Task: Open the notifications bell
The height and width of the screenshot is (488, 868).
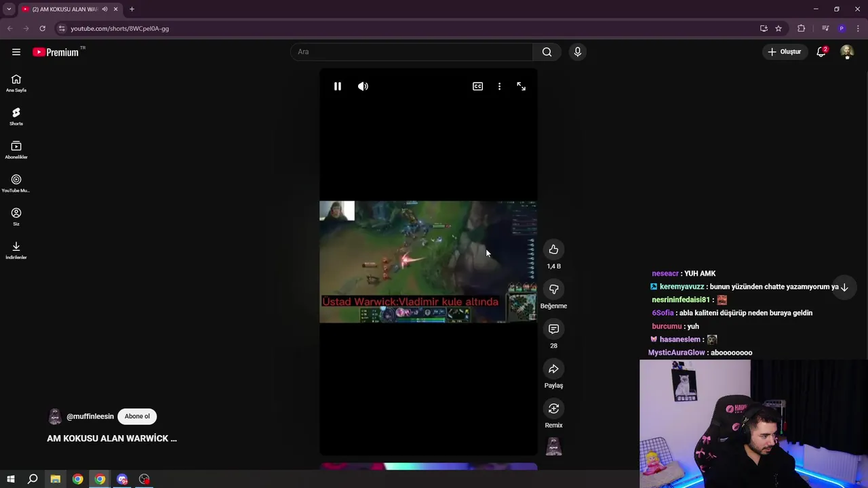Action: coord(821,52)
